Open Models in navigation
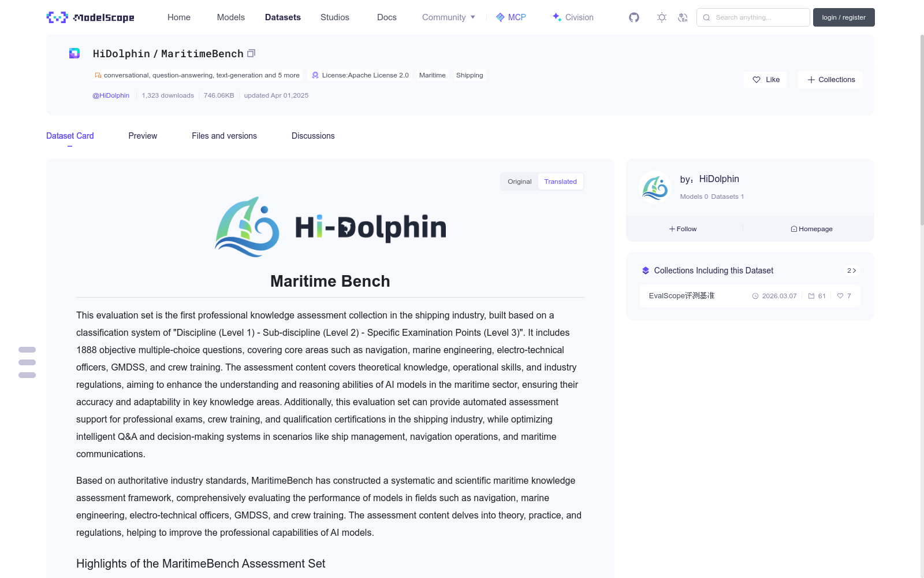 231,17
